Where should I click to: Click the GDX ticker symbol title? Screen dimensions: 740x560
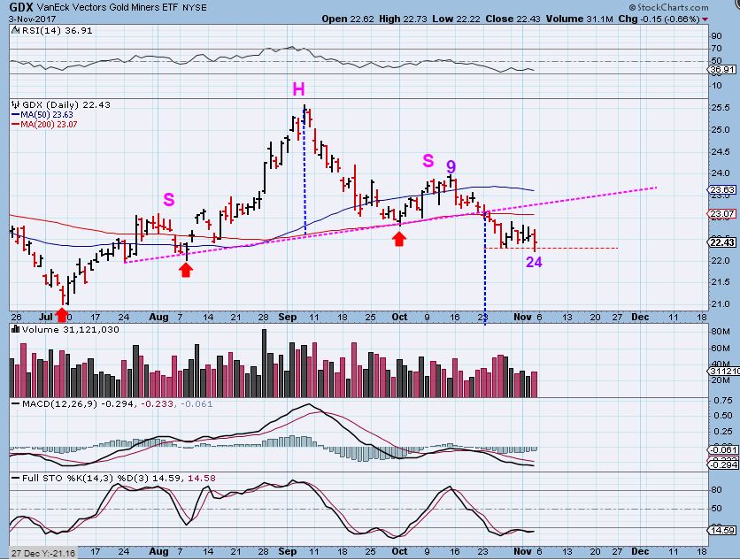(21, 7)
